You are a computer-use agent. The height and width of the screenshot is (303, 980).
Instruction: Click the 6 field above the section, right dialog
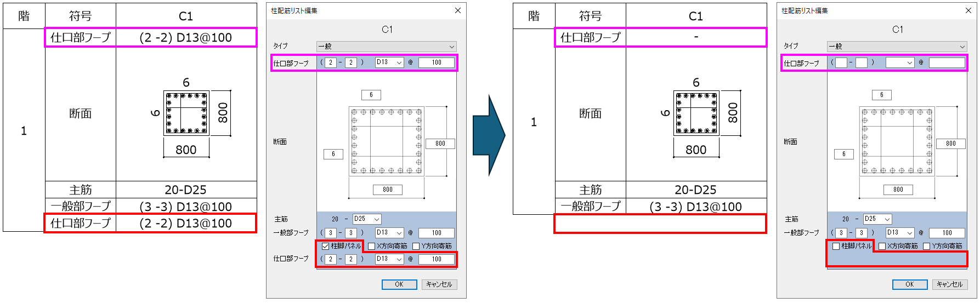click(x=882, y=95)
